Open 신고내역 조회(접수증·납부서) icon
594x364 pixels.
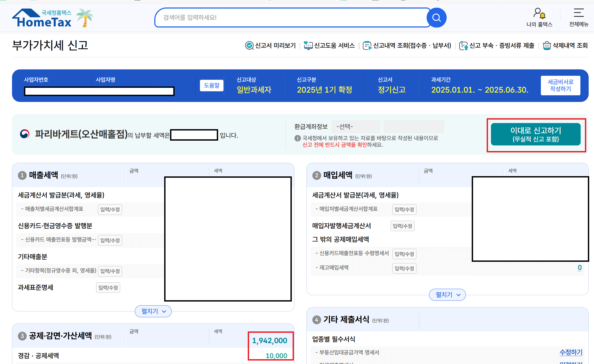coord(367,46)
